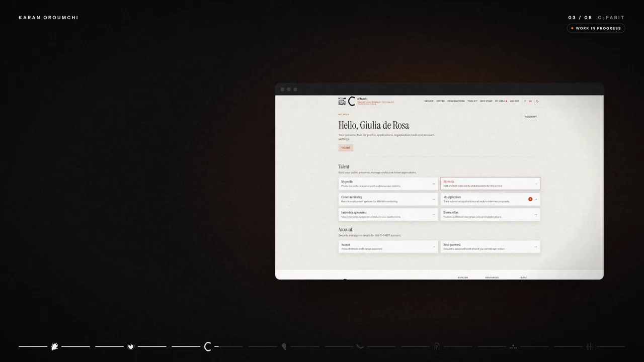Viewport: 644px width, 362px height.
Task: Go to the Offers nav item
Action: pyautogui.click(x=441, y=101)
